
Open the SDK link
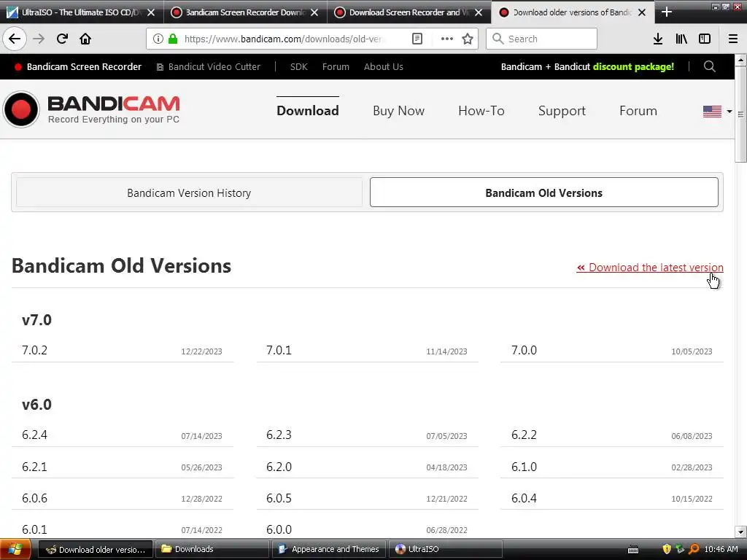298,66
